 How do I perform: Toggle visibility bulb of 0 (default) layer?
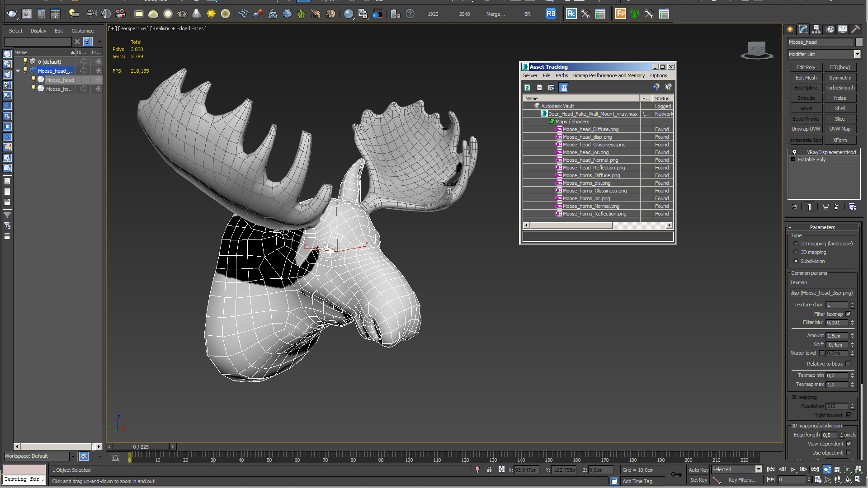[x=25, y=61]
